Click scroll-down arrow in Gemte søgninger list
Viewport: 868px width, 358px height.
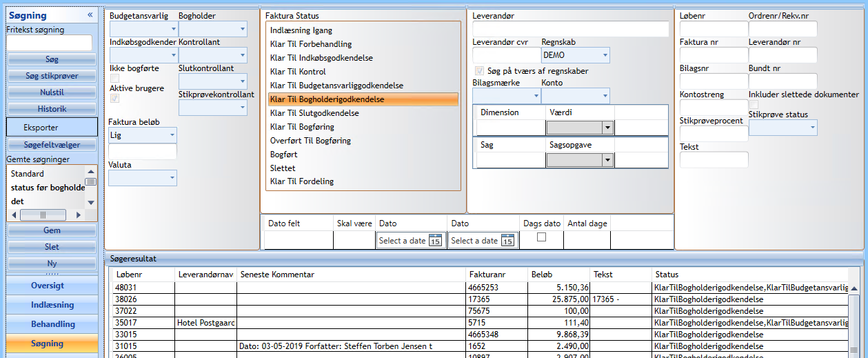tap(90, 202)
